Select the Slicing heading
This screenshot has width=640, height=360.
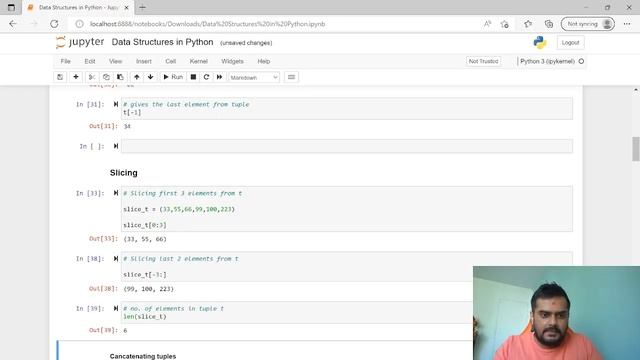pyautogui.click(x=124, y=173)
